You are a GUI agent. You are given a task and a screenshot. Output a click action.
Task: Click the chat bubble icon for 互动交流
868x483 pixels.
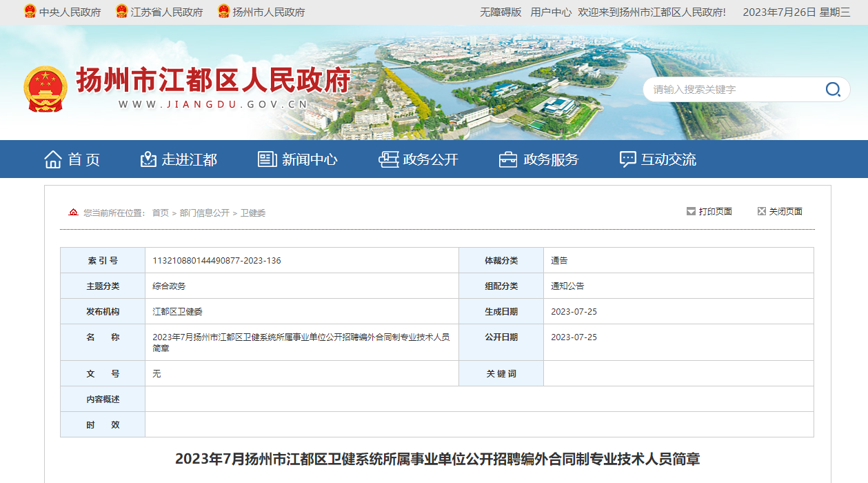(x=627, y=159)
